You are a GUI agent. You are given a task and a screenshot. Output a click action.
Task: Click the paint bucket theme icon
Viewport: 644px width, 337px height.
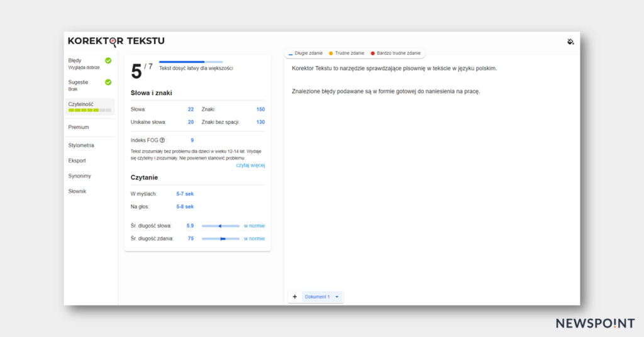570,41
